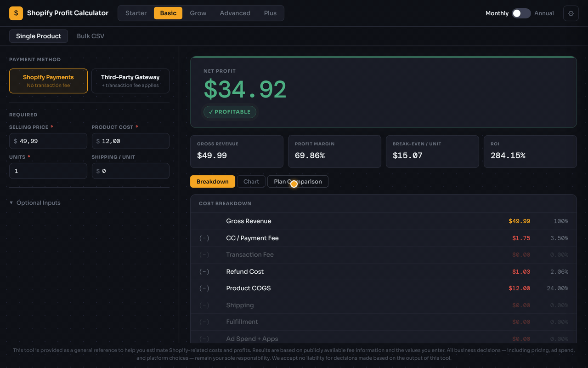Viewport: 588px width, 368px height.
Task: Select the Profit Margin 69.86% card
Action: [334, 151]
